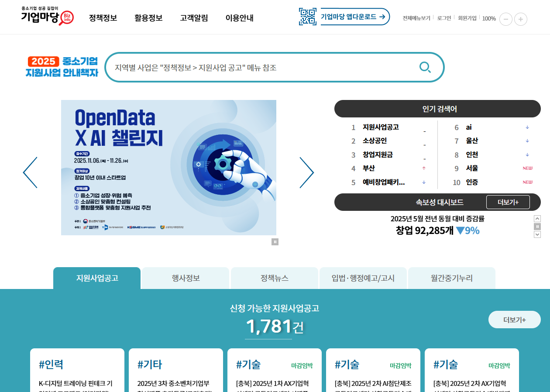Click the 기업마당 앱다운로드 button
This screenshot has height=392, width=550.
[355, 17]
